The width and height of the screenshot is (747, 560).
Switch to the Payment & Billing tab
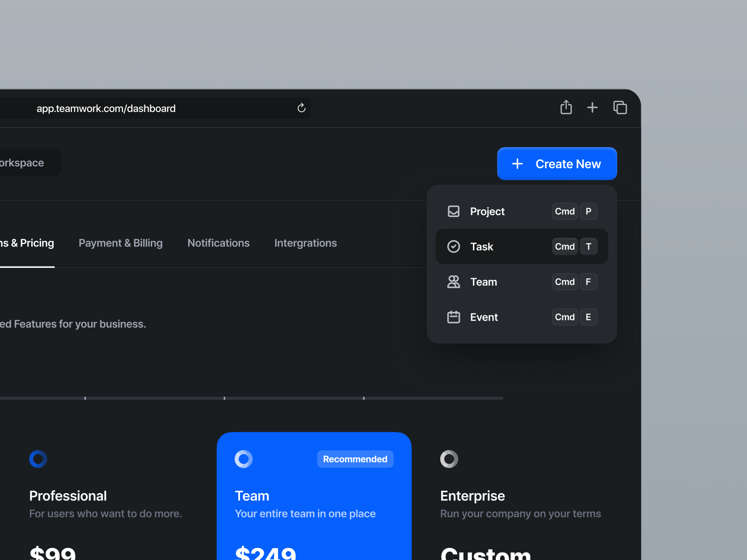pos(120,243)
